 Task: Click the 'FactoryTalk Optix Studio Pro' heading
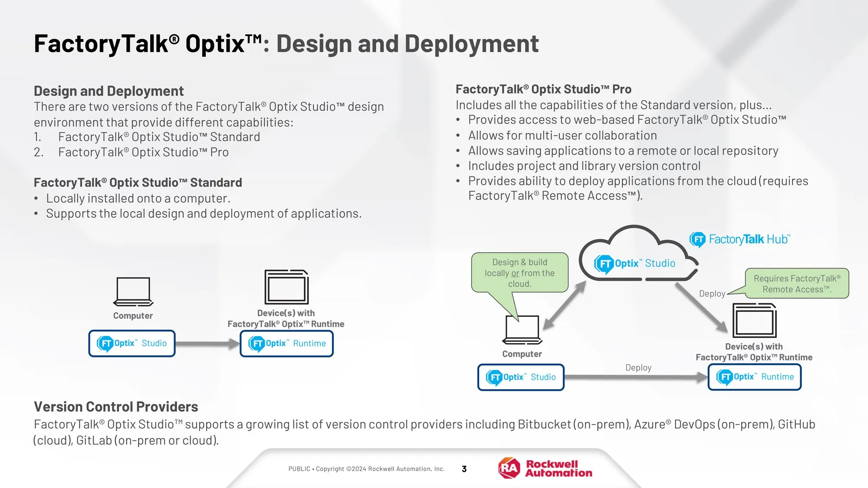click(543, 89)
